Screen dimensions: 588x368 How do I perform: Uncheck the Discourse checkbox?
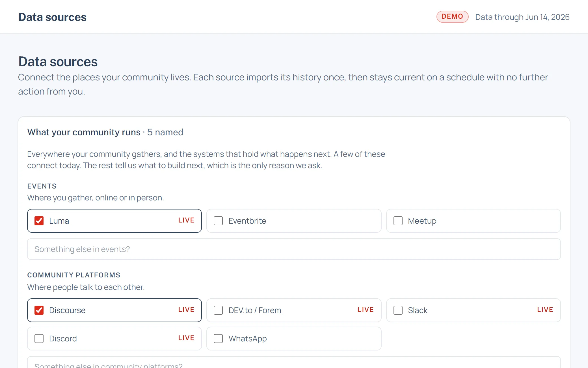point(39,310)
